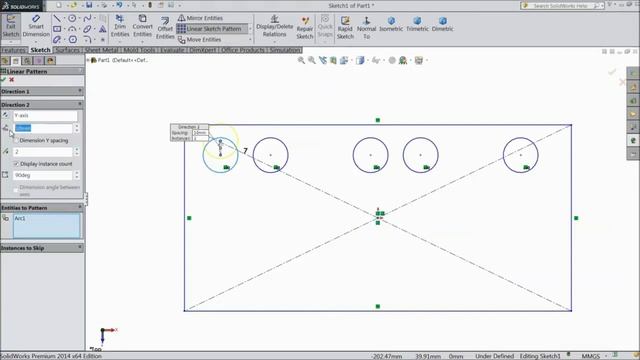Open the Sketch tab
This screenshot has height=360, width=640.
coord(40,50)
